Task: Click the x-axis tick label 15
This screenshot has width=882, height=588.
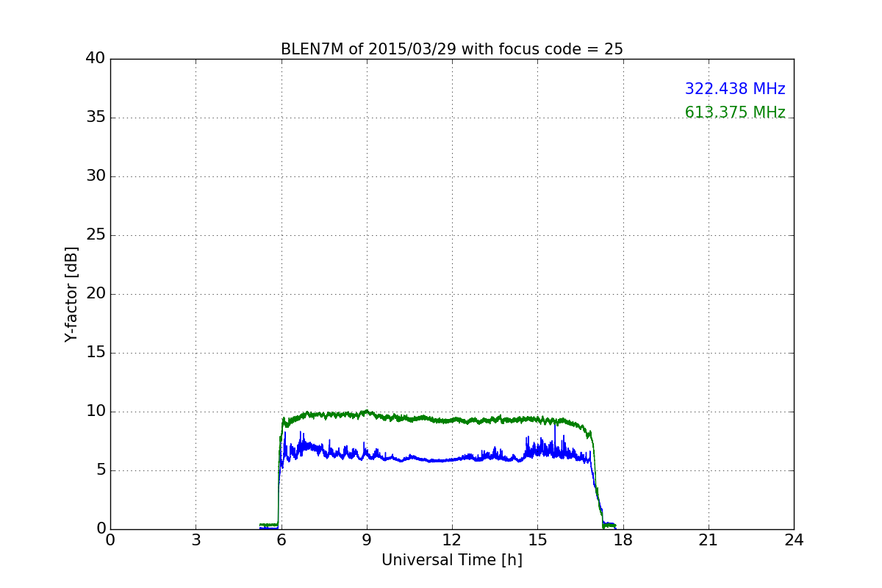Action: pos(537,539)
